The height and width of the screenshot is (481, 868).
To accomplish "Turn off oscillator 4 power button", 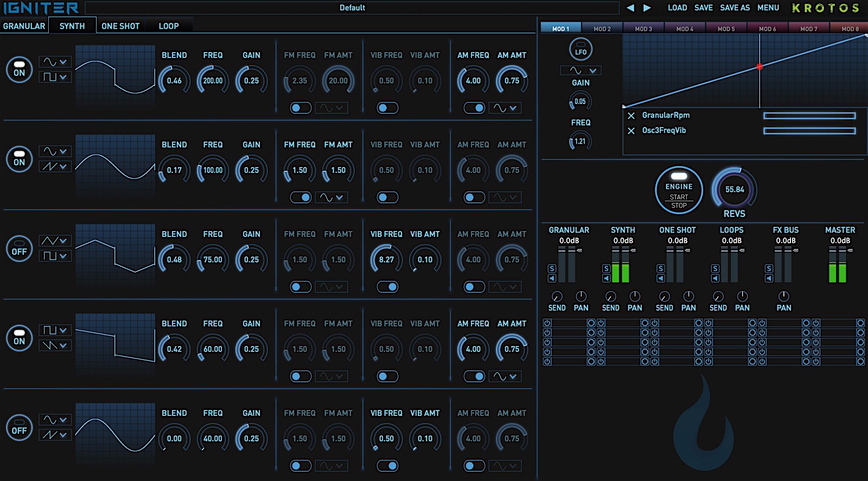I will tap(19, 338).
